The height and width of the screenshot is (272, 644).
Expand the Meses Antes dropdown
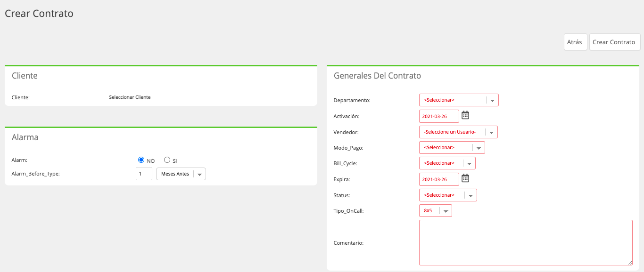click(181, 174)
